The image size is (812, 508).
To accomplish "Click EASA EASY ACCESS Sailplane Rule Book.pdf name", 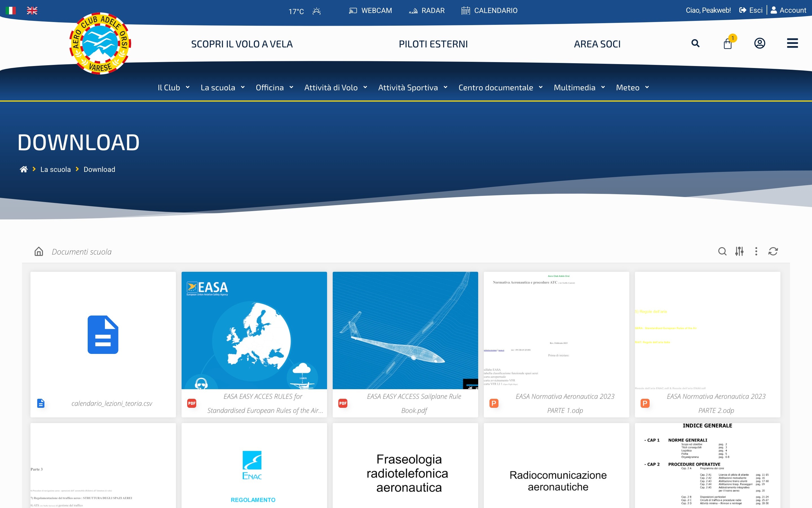I will tap(414, 404).
